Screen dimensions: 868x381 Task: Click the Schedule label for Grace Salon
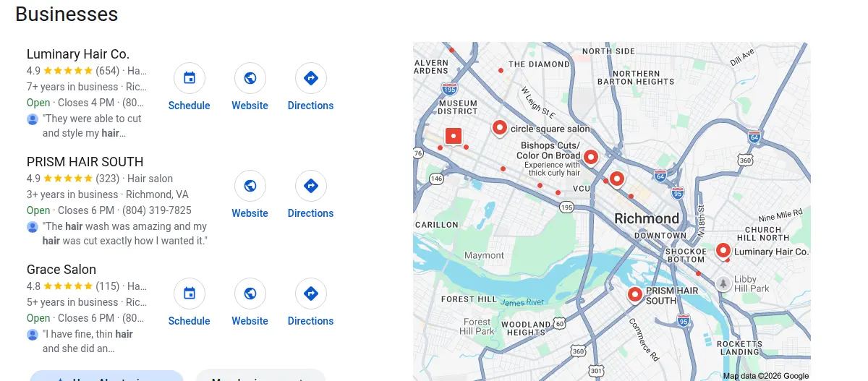(190, 321)
